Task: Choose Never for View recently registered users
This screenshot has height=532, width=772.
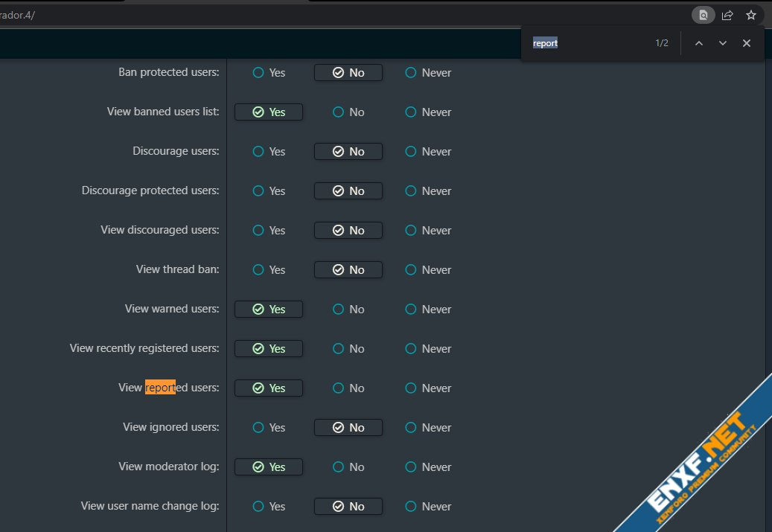Action: 428,348
